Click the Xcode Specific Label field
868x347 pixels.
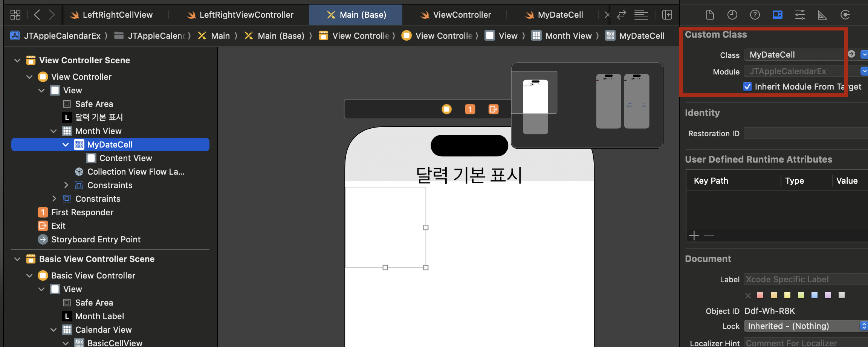(806, 279)
